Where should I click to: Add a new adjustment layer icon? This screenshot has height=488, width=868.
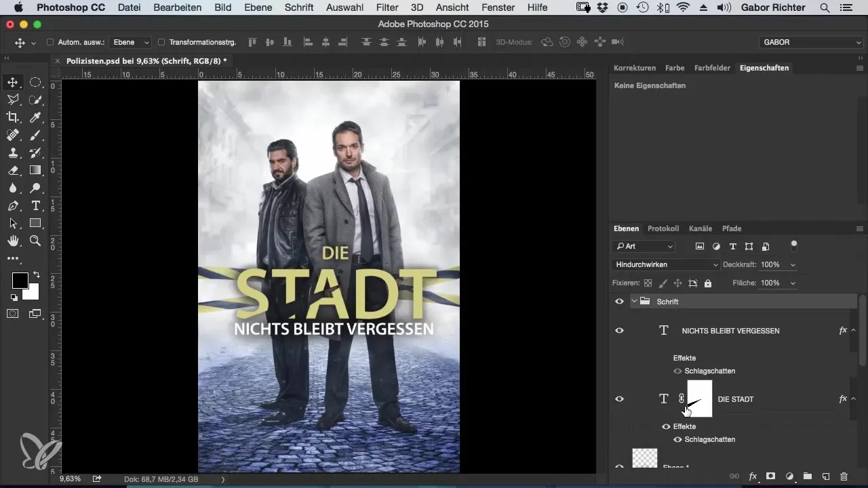789,476
